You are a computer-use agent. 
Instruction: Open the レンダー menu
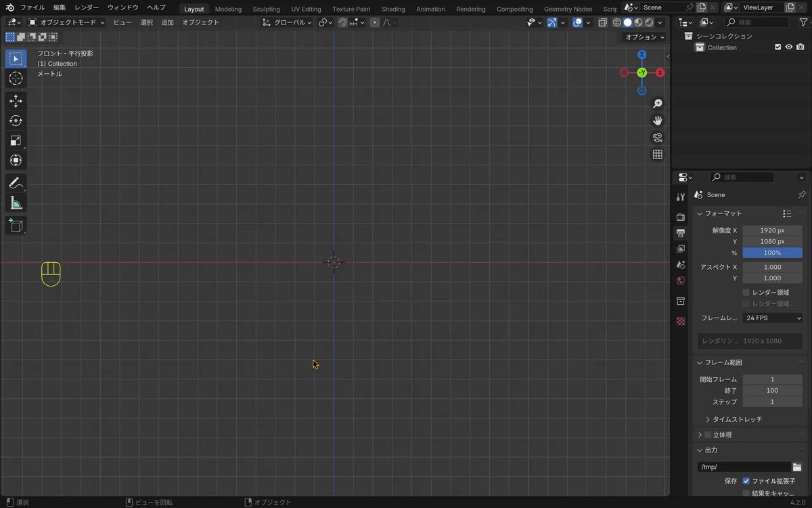click(87, 7)
